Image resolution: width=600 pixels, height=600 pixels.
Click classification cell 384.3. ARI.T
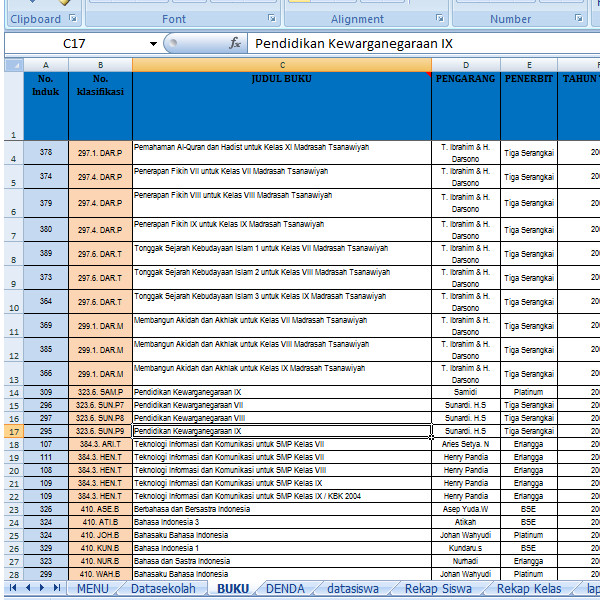[101, 444]
